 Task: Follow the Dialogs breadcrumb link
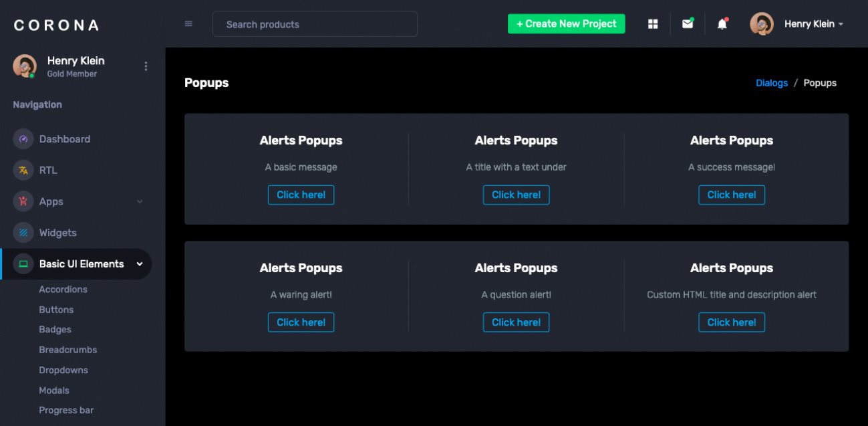pyautogui.click(x=771, y=83)
